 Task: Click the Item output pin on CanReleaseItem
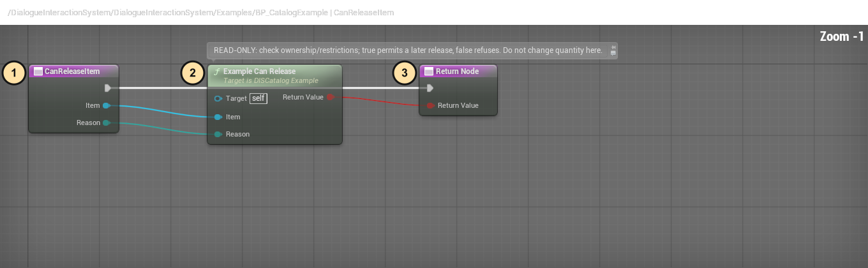click(x=106, y=105)
